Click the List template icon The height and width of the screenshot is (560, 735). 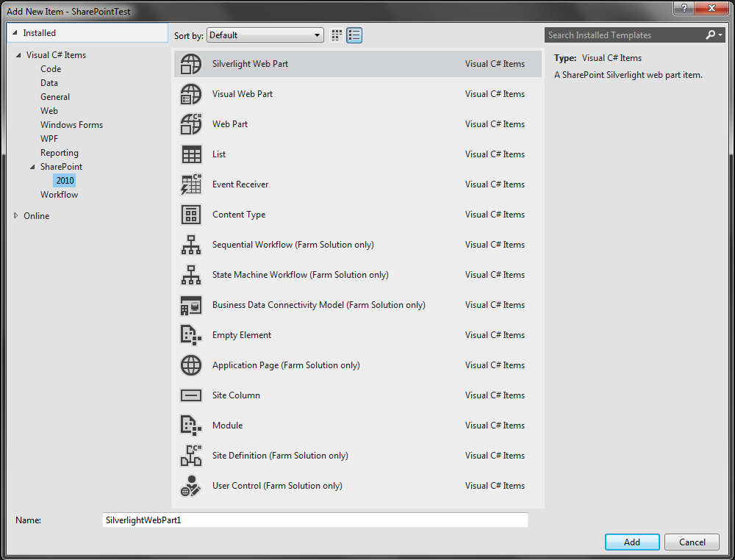190,154
